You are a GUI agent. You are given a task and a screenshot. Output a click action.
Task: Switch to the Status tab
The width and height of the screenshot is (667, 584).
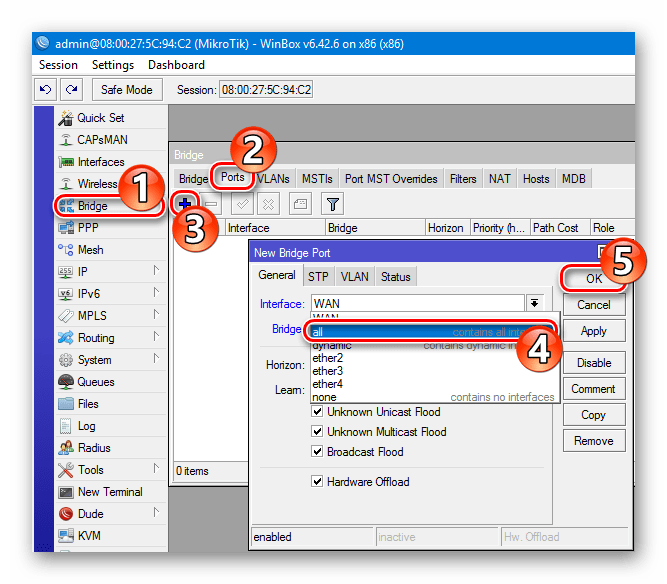(396, 277)
